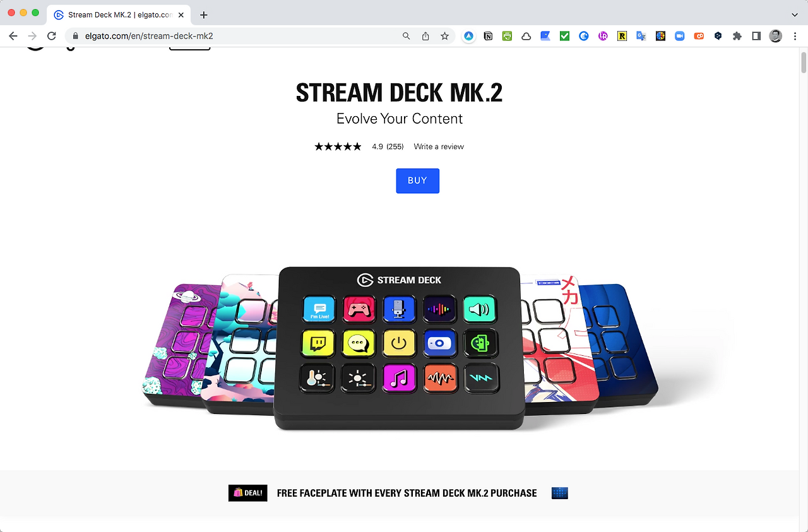The width and height of the screenshot is (808, 532).
Task: Click the share icon in address bar
Action: (425, 36)
